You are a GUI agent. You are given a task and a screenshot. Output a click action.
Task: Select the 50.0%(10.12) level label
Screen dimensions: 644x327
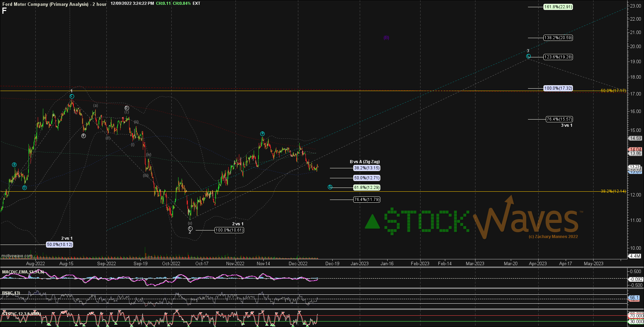(59, 245)
